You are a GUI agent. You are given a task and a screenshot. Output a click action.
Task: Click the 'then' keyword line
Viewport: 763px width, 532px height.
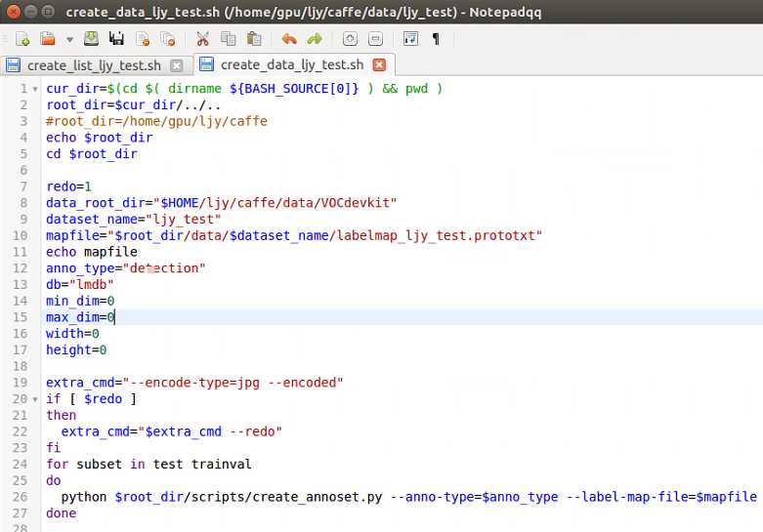pos(61,415)
